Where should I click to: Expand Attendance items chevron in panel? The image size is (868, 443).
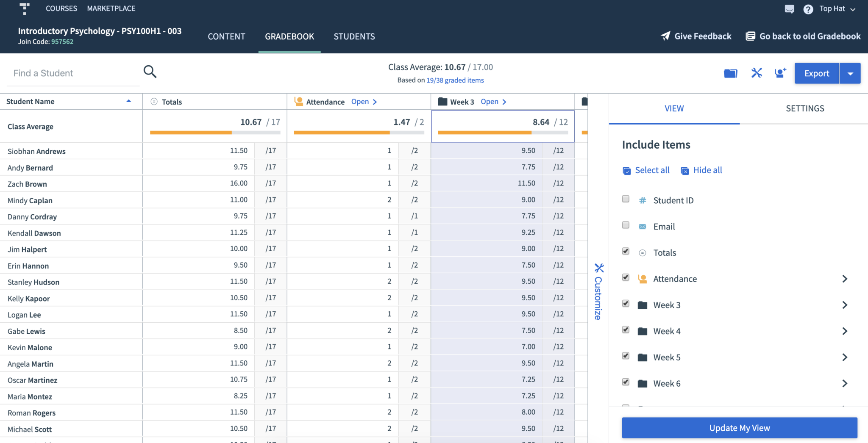[x=845, y=279]
